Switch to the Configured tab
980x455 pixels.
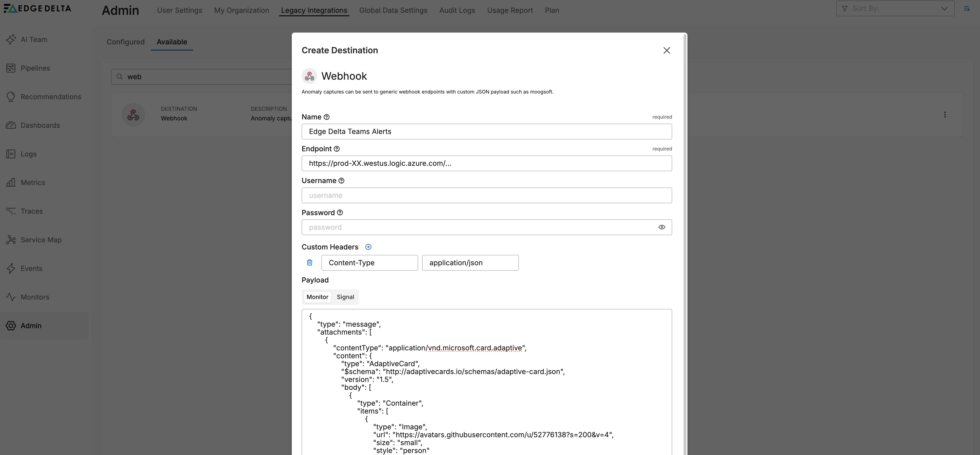pyautogui.click(x=126, y=42)
